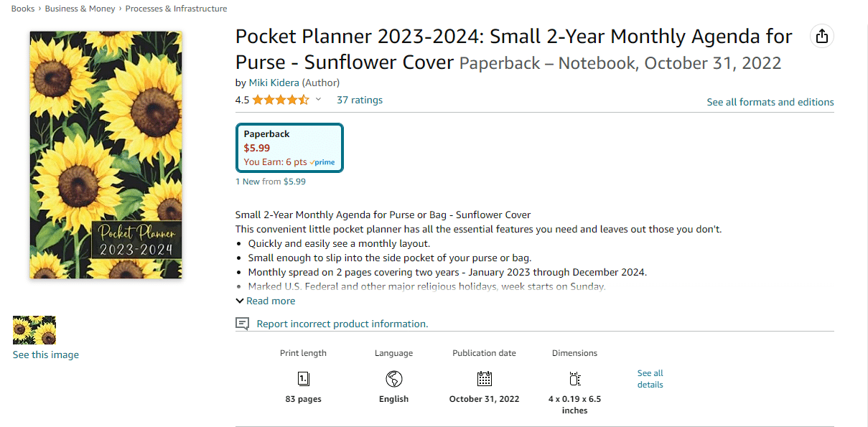Go to Business & Money breadcrumb
The height and width of the screenshot is (427, 868).
point(80,9)
